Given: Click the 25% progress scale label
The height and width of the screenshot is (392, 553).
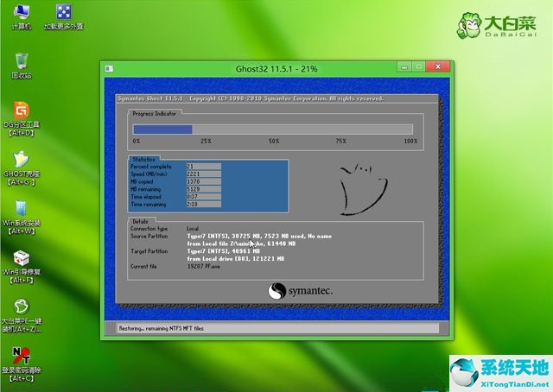Looking at the screenshot, I should (x=206, y=141).
